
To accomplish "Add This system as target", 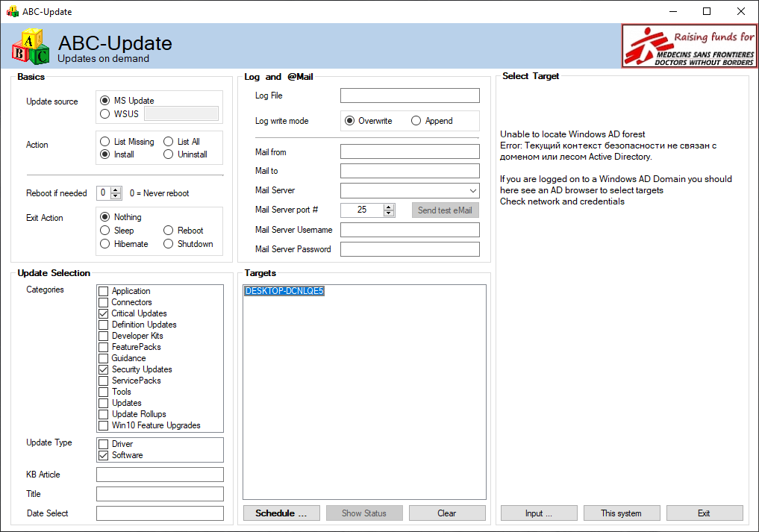I will [622, 513].
